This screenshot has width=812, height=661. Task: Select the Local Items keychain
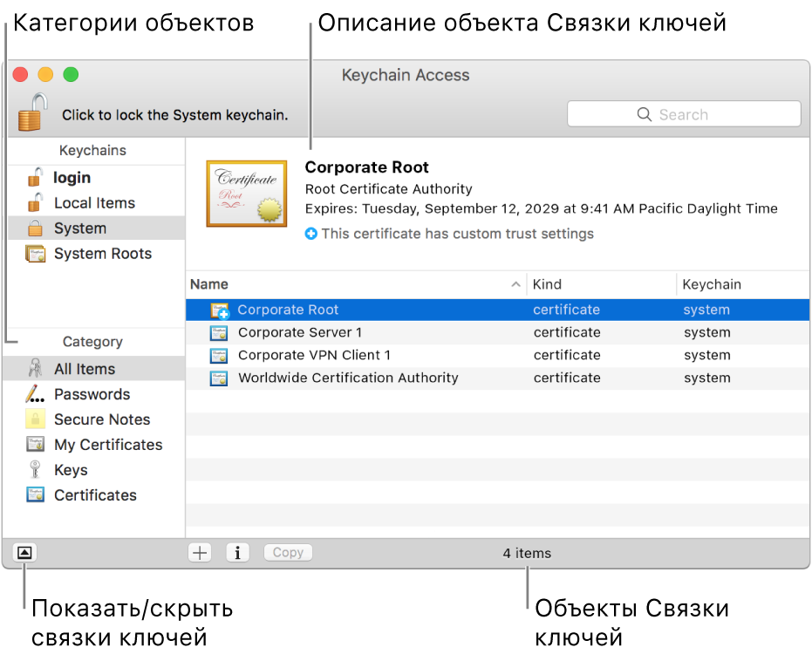coord(96,203)
